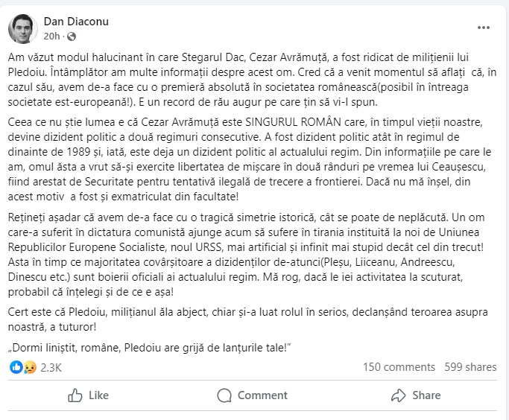The image size is (509, 420).
Task: Click the Like thumbs-up outline icon
Action: click(75, 395)
